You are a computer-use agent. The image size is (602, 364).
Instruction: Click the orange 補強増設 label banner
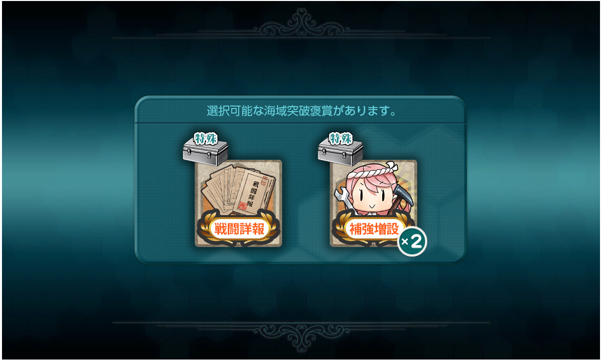tap(374, 229)
